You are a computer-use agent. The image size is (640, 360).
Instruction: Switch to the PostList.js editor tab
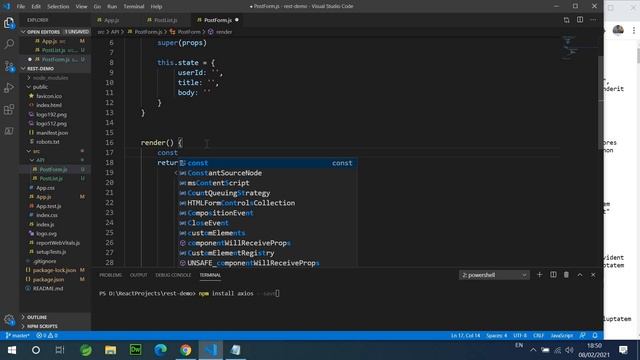click(x=165, y=20)
